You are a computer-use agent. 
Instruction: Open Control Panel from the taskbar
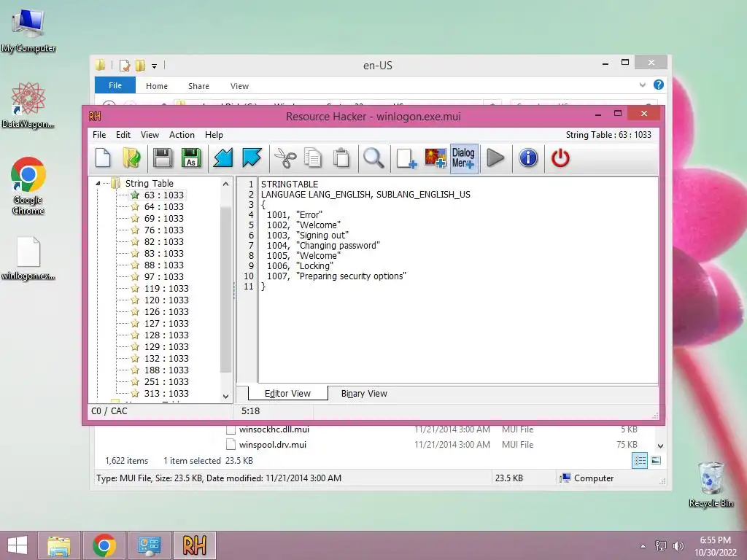click(x=149, y=545)
